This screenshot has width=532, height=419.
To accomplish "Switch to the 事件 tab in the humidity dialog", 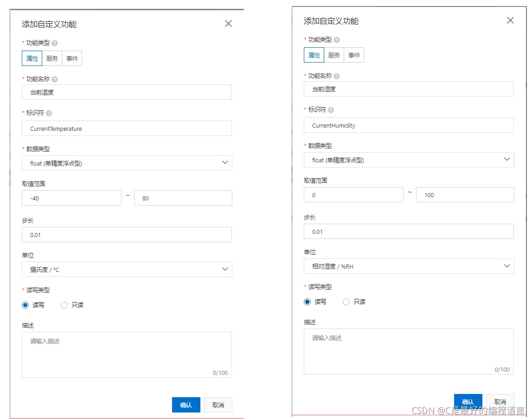I will pyautogui.click(x=354, y=55).
